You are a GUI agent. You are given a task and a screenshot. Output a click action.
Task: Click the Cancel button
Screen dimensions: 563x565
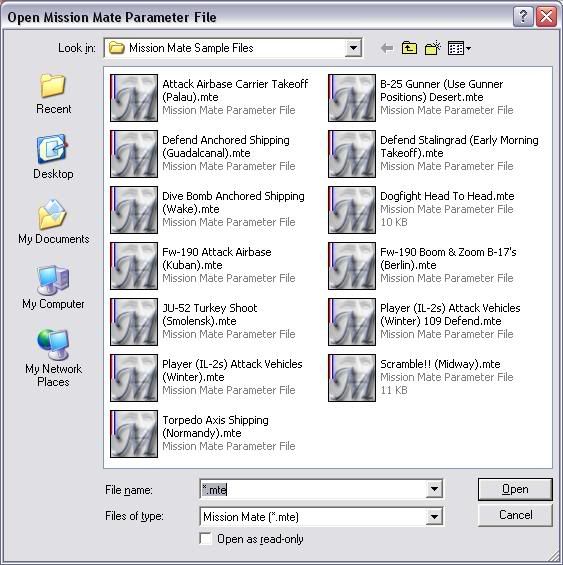(515, 515)
